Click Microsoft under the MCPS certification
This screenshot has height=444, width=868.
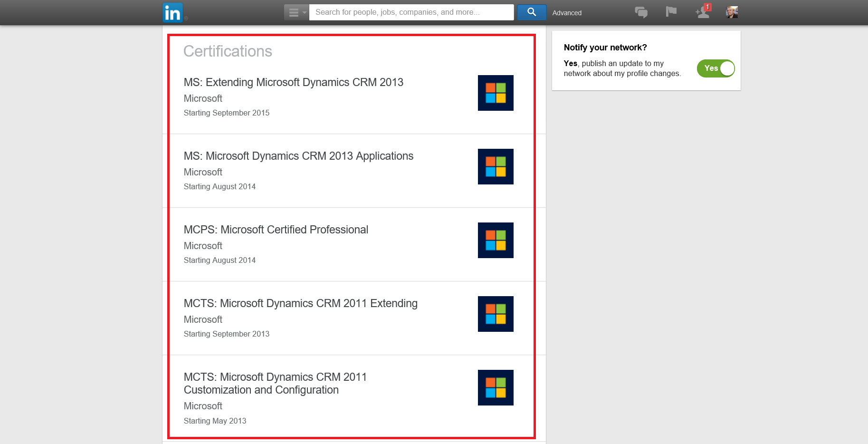coord(203,246)
